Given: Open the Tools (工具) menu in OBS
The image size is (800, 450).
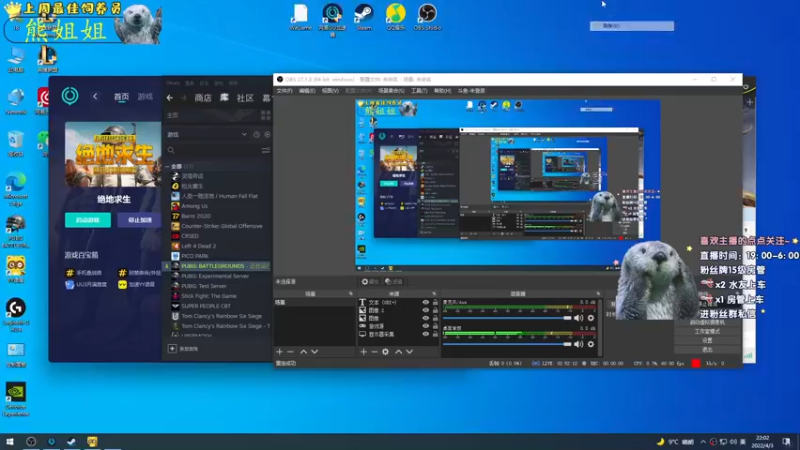Looking at the screenshot, I should [419, 91].
